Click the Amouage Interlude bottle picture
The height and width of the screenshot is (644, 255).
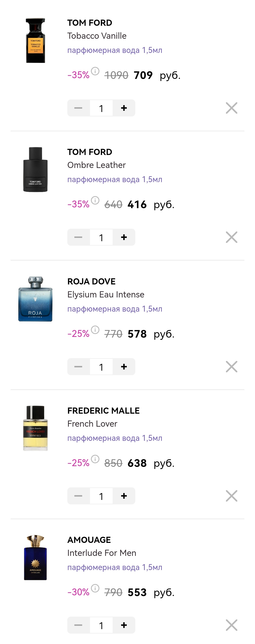coord(35,558)
